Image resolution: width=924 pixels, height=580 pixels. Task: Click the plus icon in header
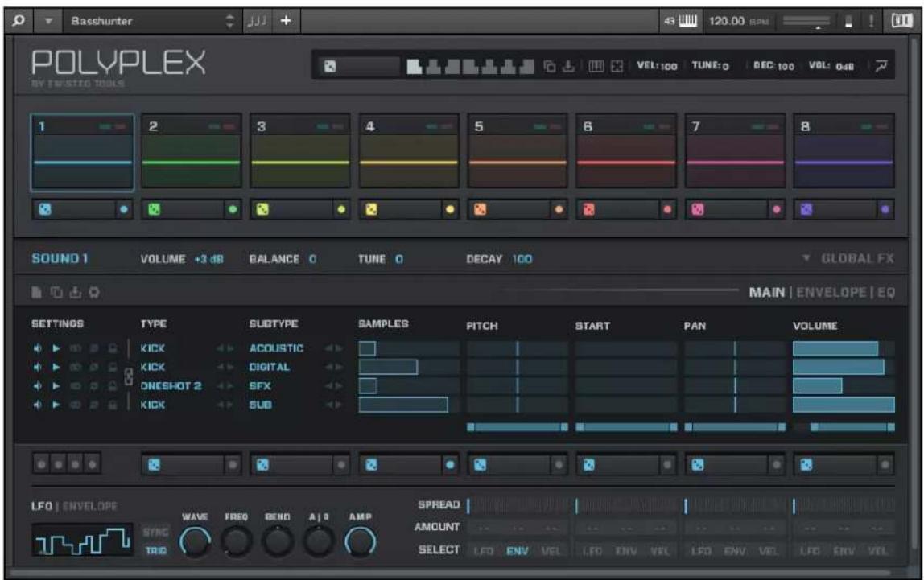pyautogui.click(x=286, y=21)
